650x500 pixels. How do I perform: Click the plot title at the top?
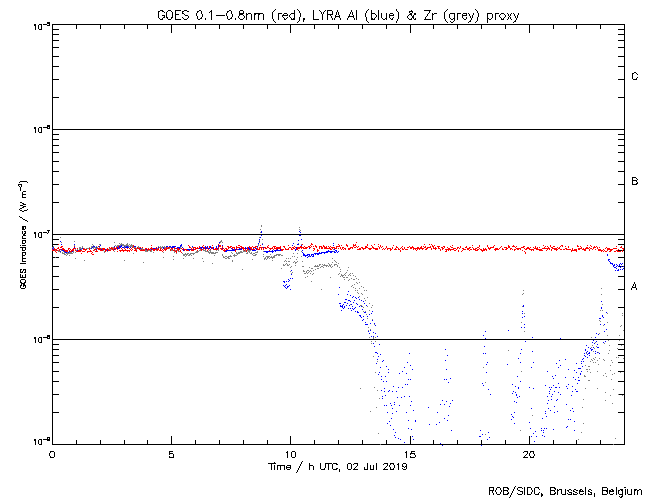point(338,12)
